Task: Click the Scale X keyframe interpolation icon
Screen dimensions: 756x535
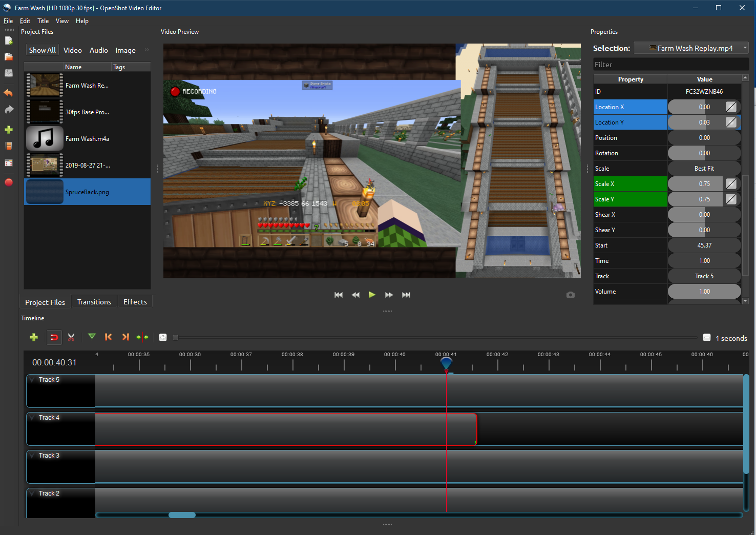Action: [731, 184]
